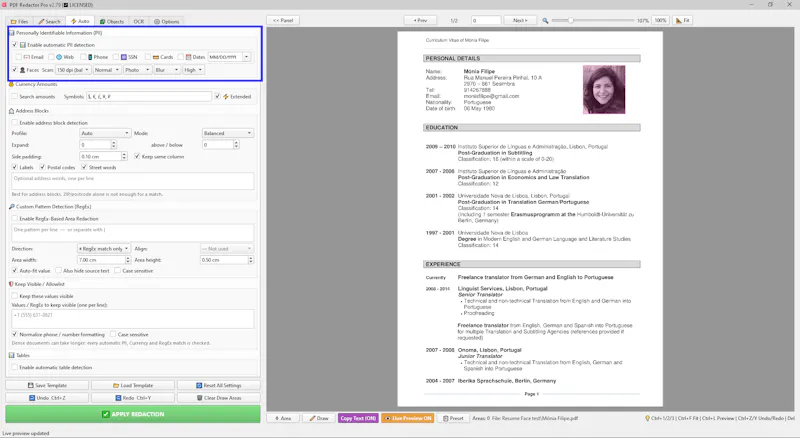Click Save Template button
The width and height of the screenshot is (800, 438).
(x=47, y=385)
